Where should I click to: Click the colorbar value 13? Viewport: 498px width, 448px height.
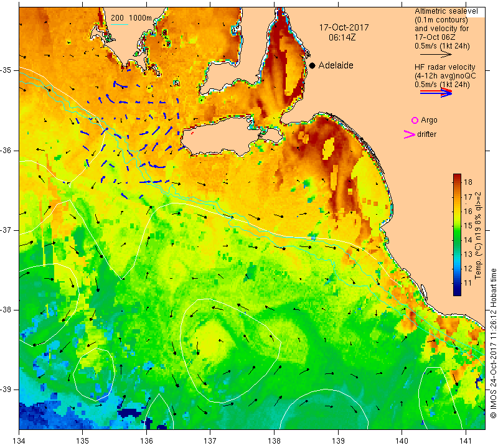[468, 254]
